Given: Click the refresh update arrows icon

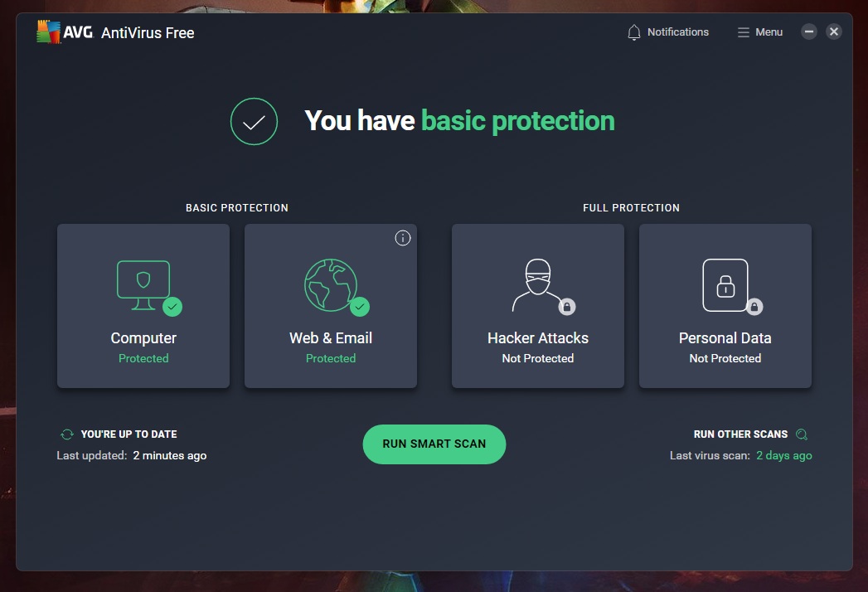Looking at the screenshot, I should point(67,434).
